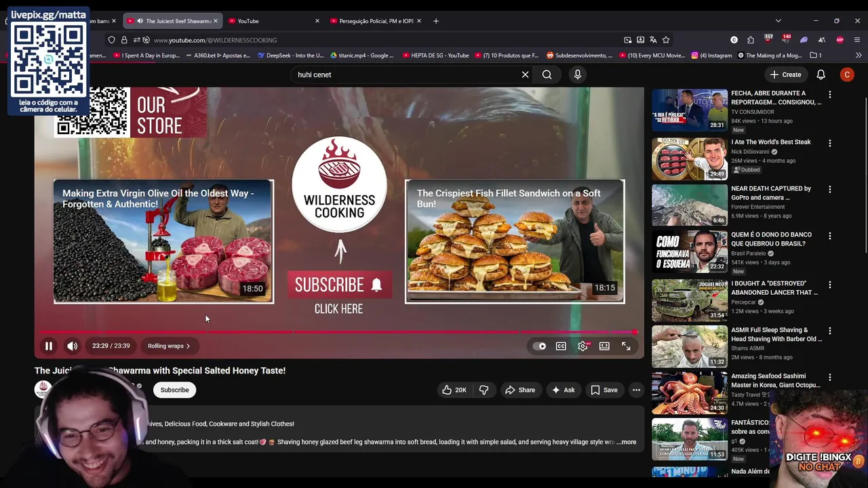Open the more actions ellipsis menu

(636, 390)
